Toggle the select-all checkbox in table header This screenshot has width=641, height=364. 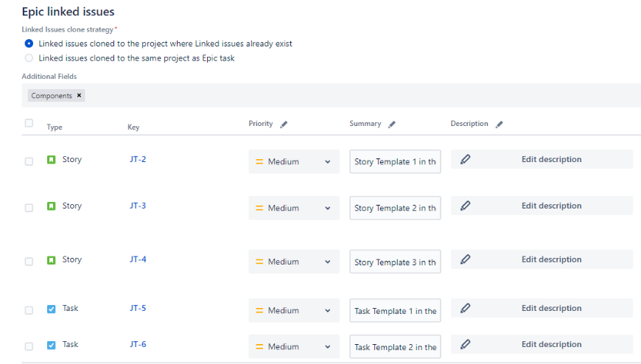pos(29,123)
